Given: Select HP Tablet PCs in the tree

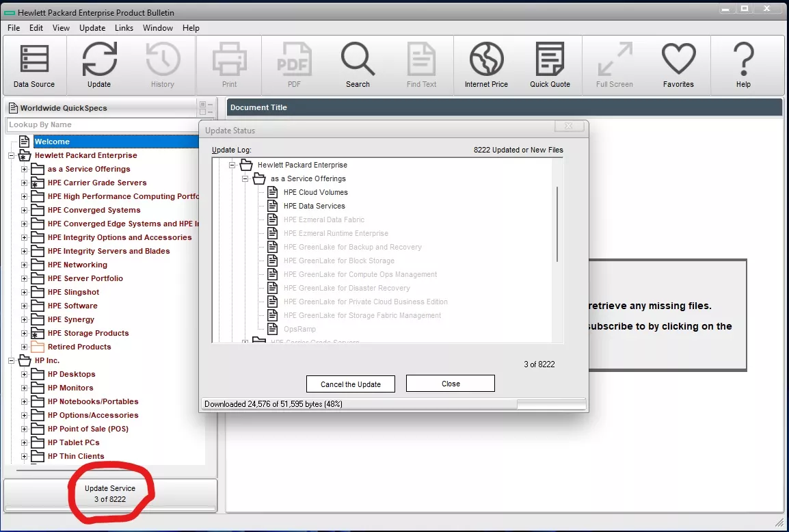Looking at the screenshot, I should pyautogui.click(x=73, y=443).
